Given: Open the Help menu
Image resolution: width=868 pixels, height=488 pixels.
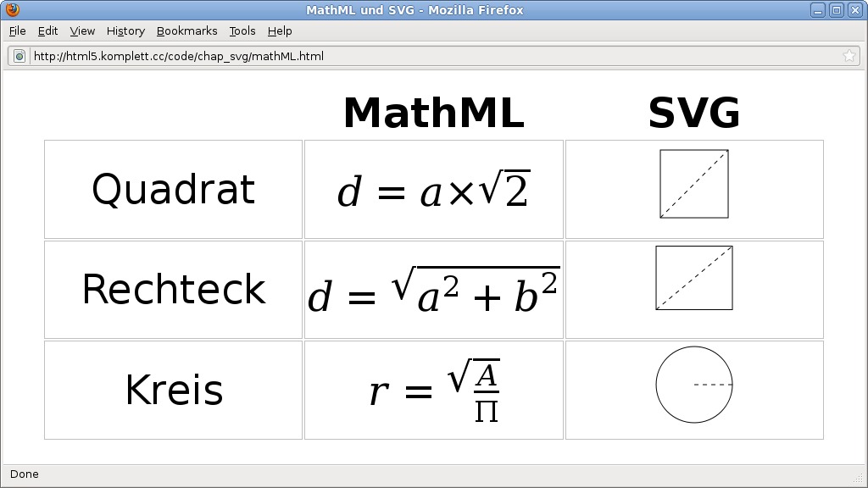Looking at the screenshot, I should pos(280,31).
